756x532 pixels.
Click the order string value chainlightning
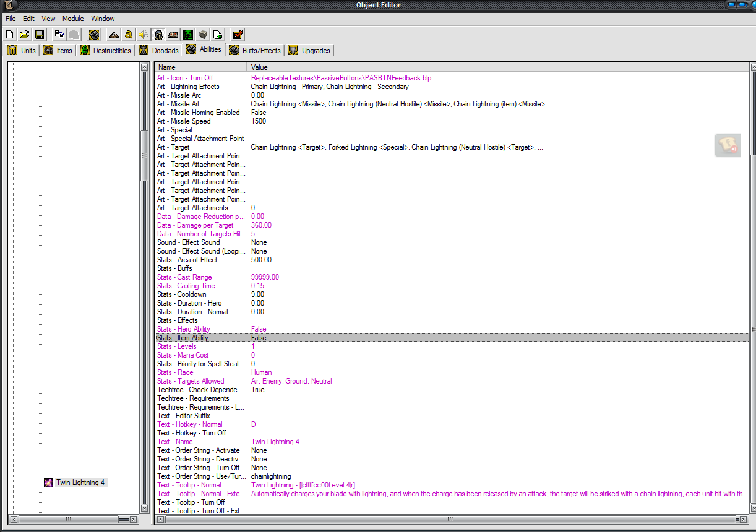pyautogui.click(x=271, y=476)
